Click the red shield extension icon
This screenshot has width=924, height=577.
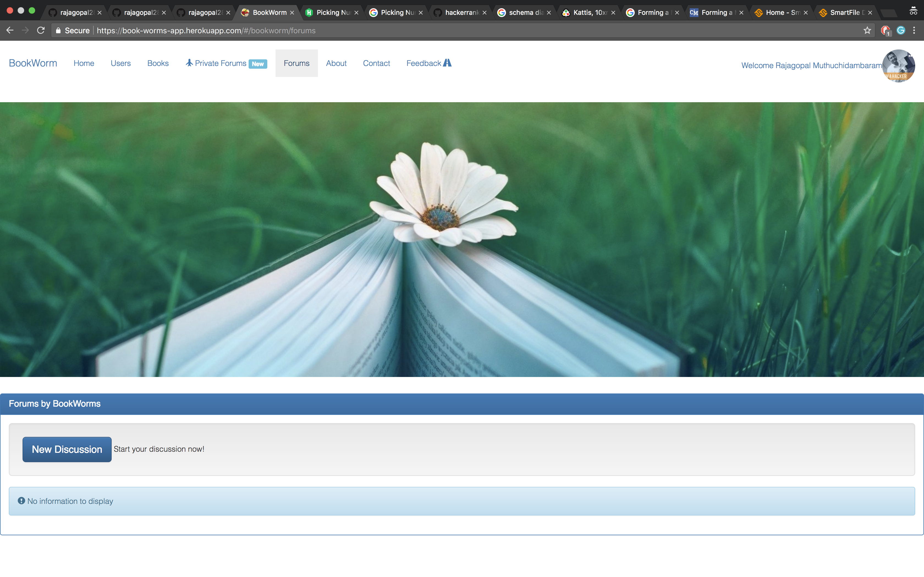click(x=885, y=30)
